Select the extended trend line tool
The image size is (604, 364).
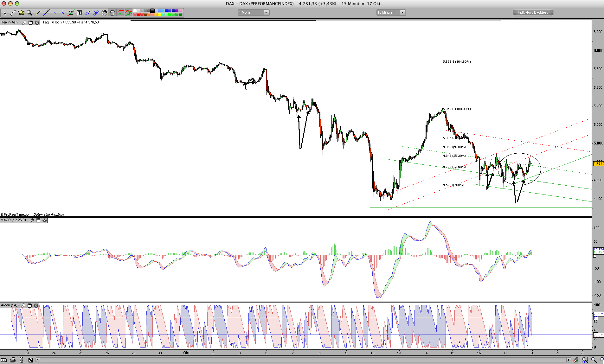[x=46, y=13]
